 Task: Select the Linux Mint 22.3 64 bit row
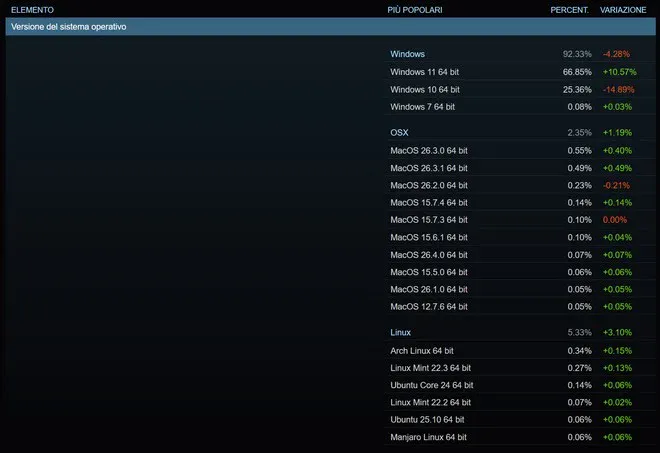click(519, 368)
